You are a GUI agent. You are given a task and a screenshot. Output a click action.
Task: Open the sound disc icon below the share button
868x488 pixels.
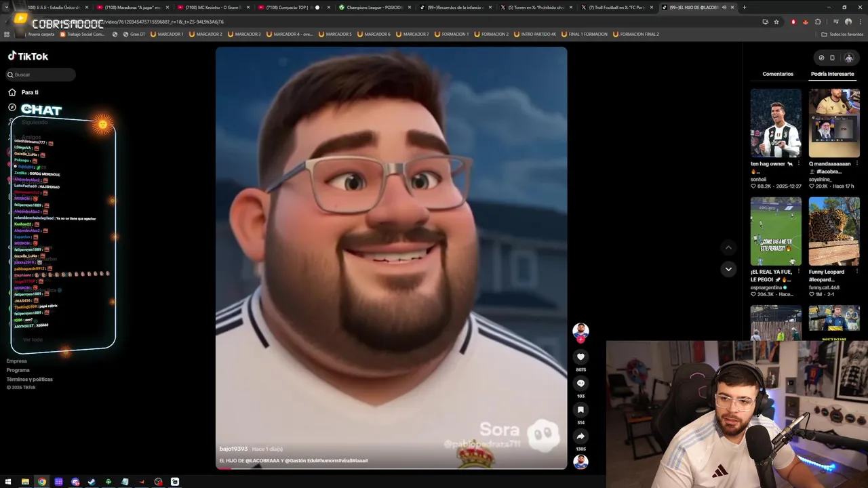tap(580, 462)
